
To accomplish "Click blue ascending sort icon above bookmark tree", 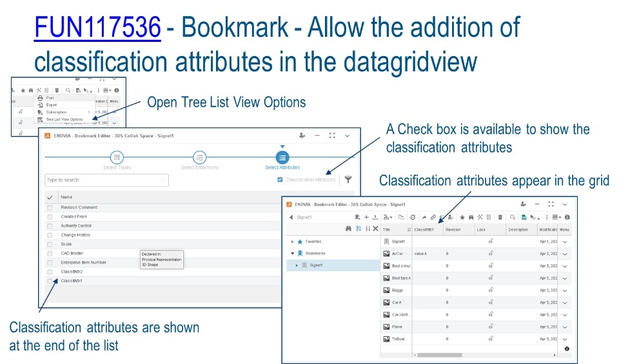I will point(359,228).
